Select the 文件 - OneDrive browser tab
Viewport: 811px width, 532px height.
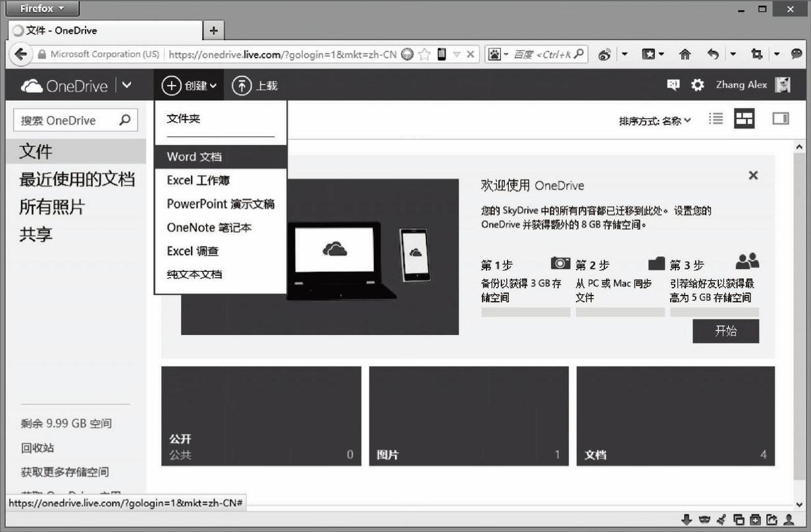(105, 30)
